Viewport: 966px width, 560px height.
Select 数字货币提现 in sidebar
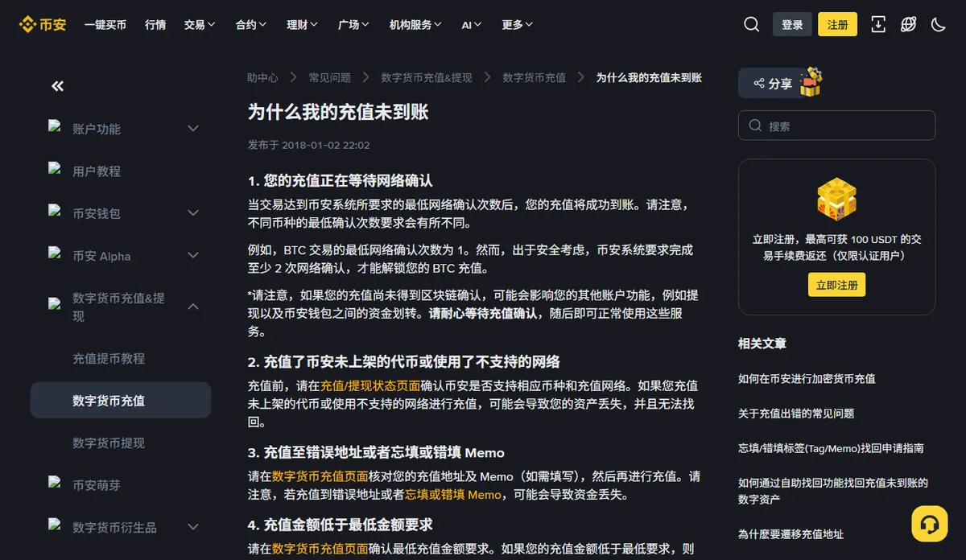click(109, 443)
